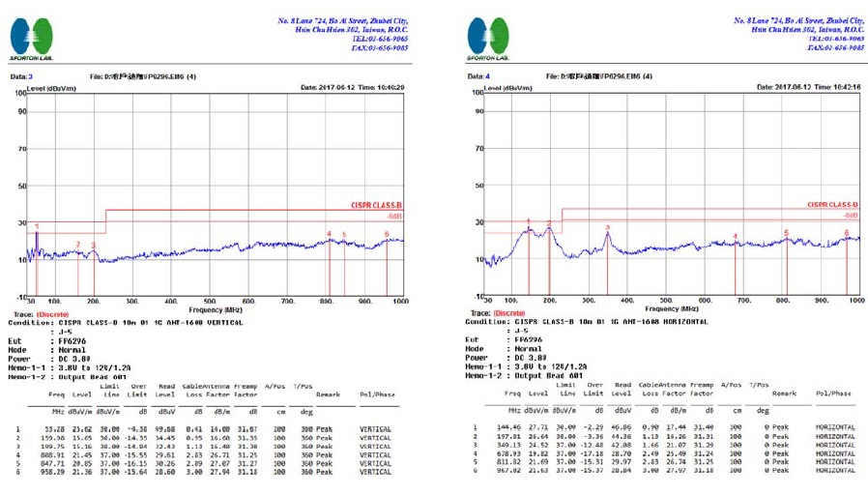Select peak marker 1 in the horizontal chart

(528, 220)
